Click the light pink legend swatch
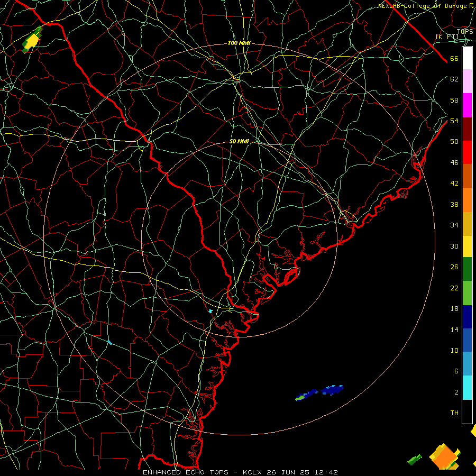Image resolution: width=476 pixels, height=476 pixels. (467, 81)
